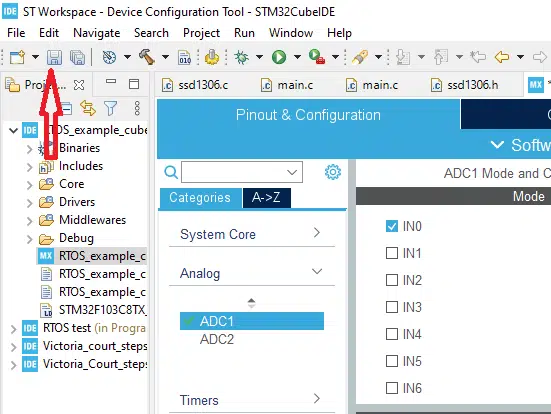Open the Run menu
551x414 pixels.
tap(244, 33)
